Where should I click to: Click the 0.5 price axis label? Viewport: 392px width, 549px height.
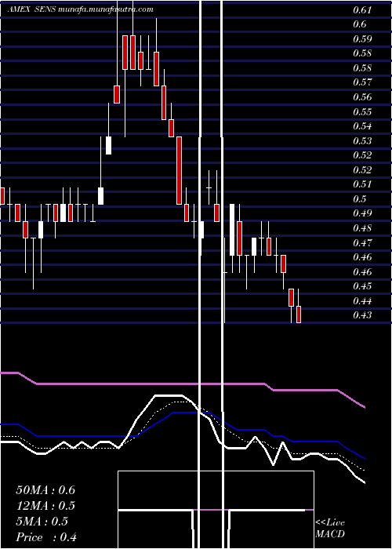point(359,199)
